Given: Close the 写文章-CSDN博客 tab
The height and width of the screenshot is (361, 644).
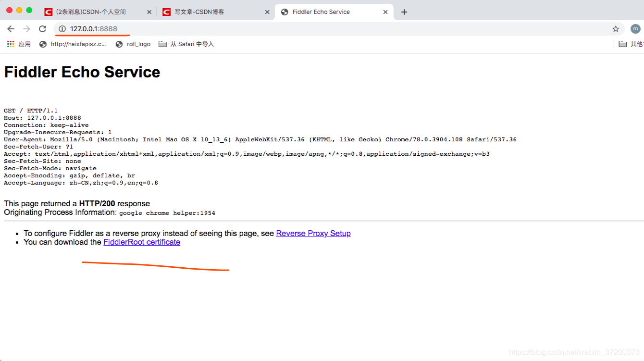Looking at the screenshot, I should 267,12.
